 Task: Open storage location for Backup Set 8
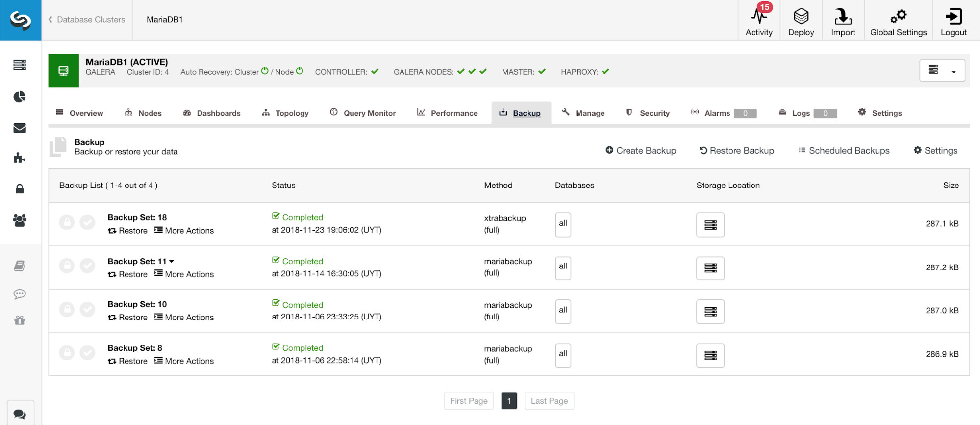[710, 355]
